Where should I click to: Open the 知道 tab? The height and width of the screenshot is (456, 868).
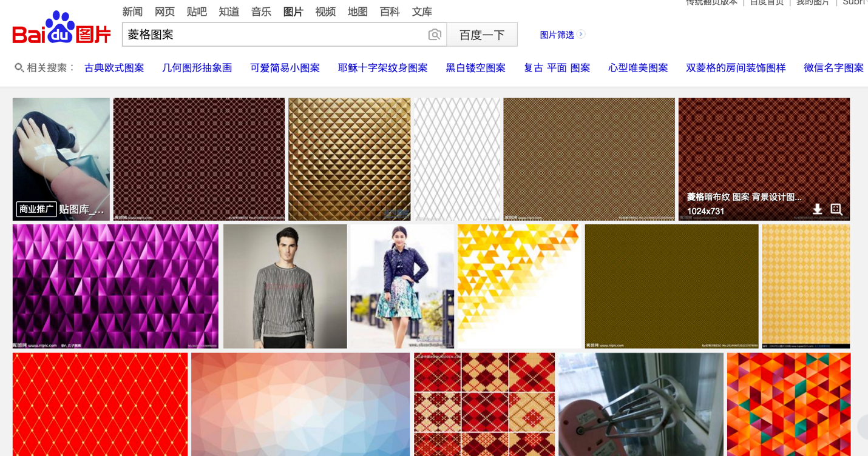pos(229,12)
